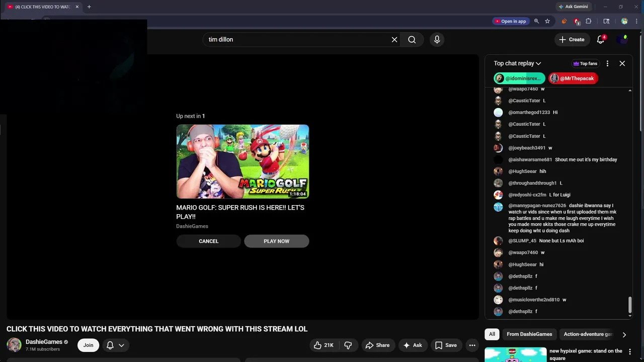The width and height of the screenshot is (644, 362).
Task: Click the Create button
Action: [572, 40]
